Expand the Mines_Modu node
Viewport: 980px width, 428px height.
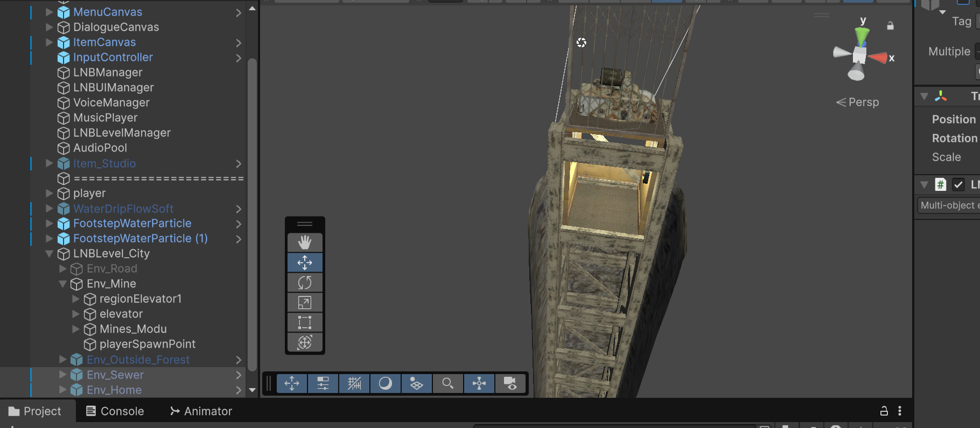click(76, 329)
